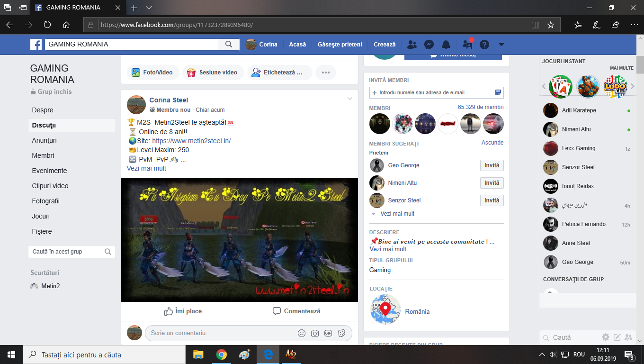Insert an emoji in the comment box
Screen dimensions: 644x364
pos(302,333)
